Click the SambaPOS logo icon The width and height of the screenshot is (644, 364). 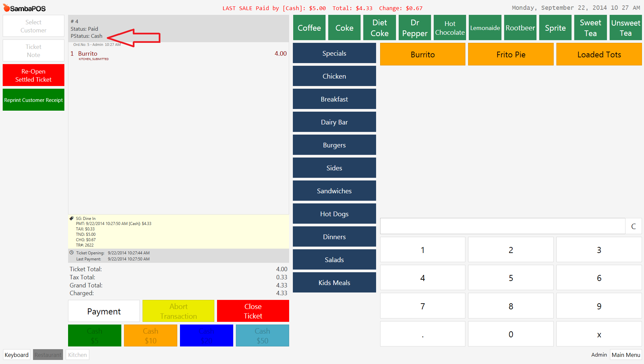tap(6, 8)
